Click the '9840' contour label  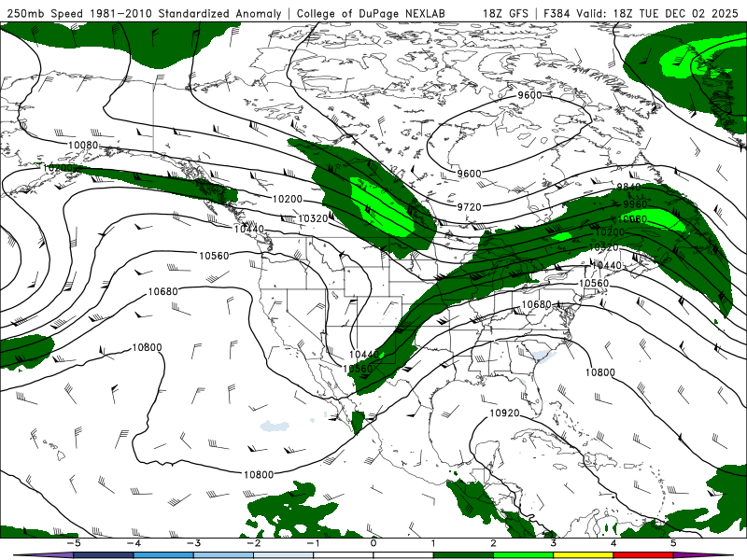click(628, 188)
